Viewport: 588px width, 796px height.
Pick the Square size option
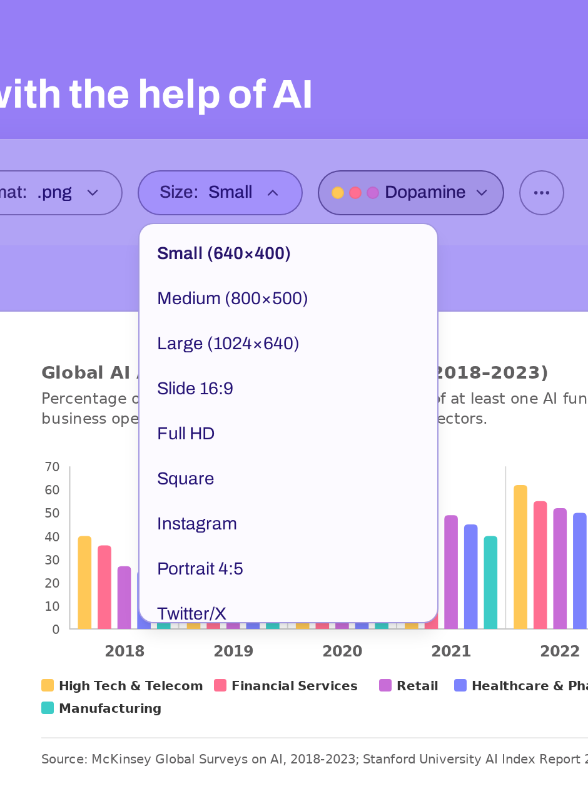pos(288,479)
